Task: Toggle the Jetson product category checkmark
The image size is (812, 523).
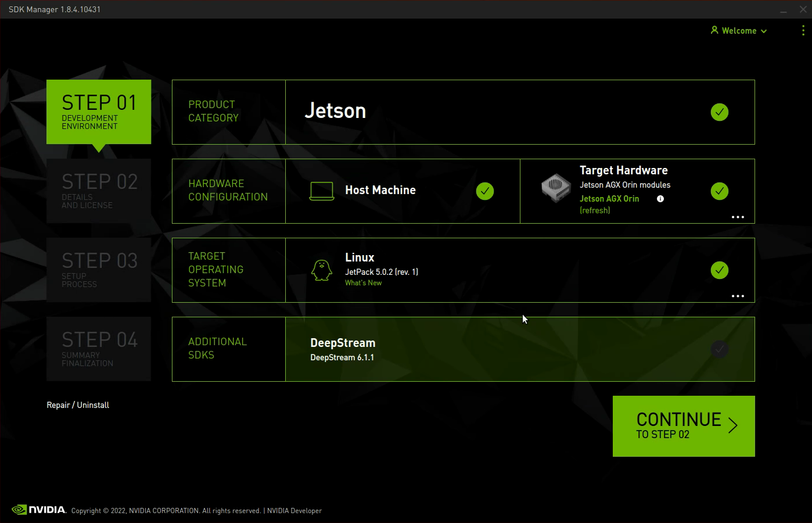Action: point(720,112)
